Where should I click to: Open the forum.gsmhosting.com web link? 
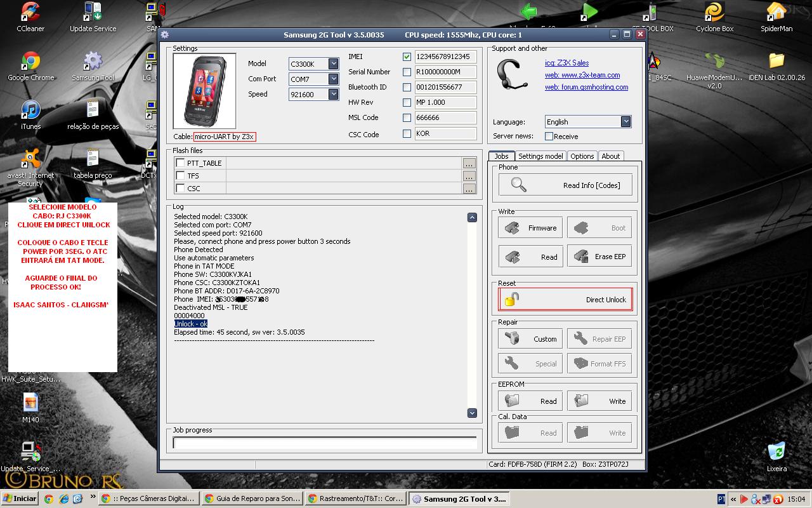pyautogui.click(x=586, y=87)
